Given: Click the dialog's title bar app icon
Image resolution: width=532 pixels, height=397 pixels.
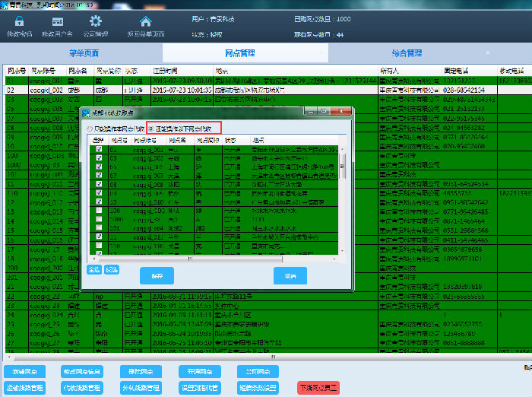Looking at the screenshot, I should pos(85,113).
